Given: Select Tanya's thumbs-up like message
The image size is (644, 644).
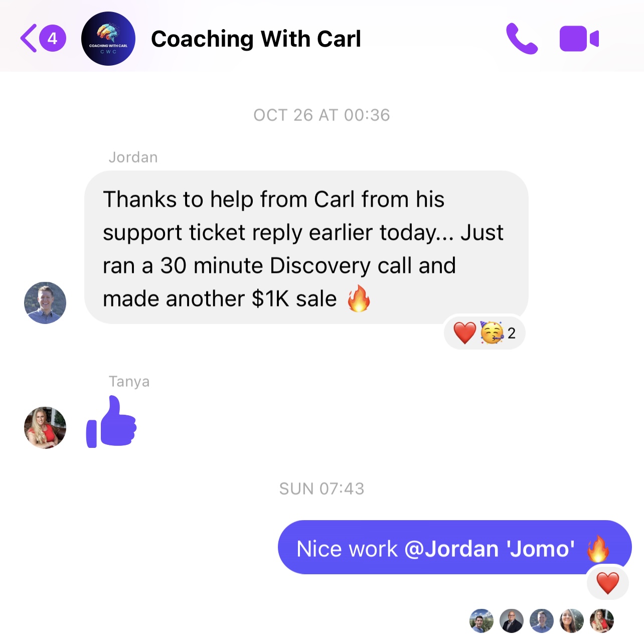Looking at the screenshot, I should 111,422.
